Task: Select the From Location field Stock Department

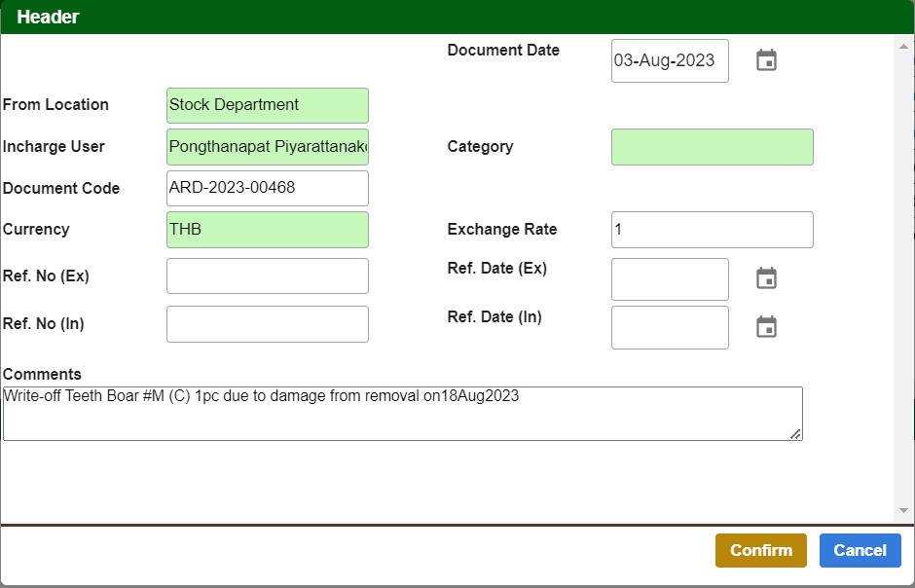Action: [x=268, y=105]
